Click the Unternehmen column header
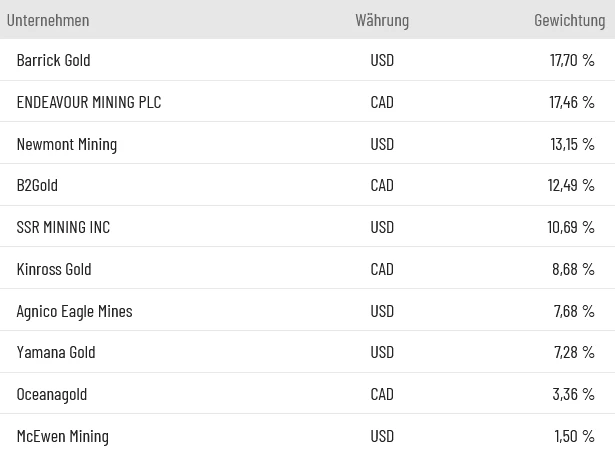The height and width of the screenshot is (451, 615). pyautogui.click(x=48, y=20)
